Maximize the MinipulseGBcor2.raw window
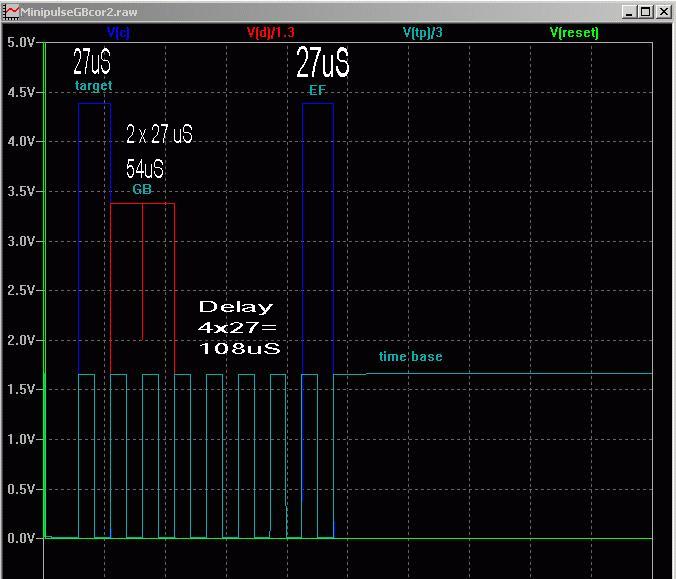The image size is (676, 579). [646, 12]
